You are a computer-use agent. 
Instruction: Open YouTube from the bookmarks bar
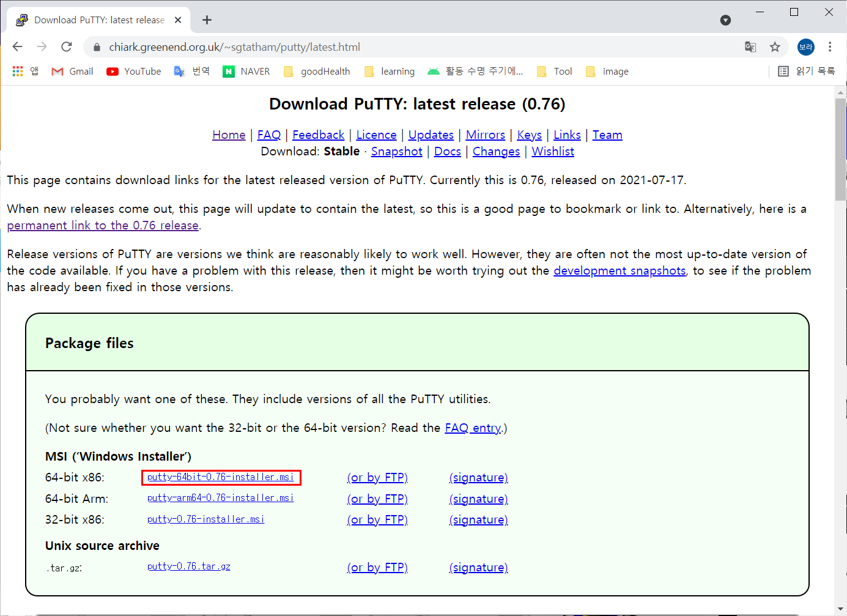click(x=133, y=71)
